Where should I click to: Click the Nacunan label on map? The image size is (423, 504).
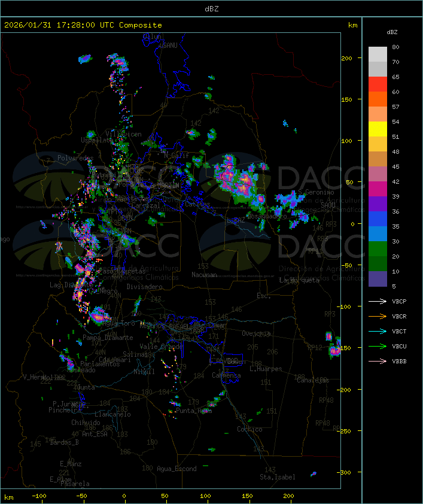coord(203,275)
